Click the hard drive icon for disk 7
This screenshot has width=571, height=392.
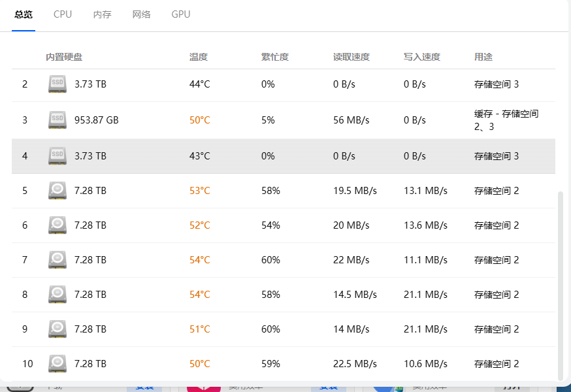point(57,260)
